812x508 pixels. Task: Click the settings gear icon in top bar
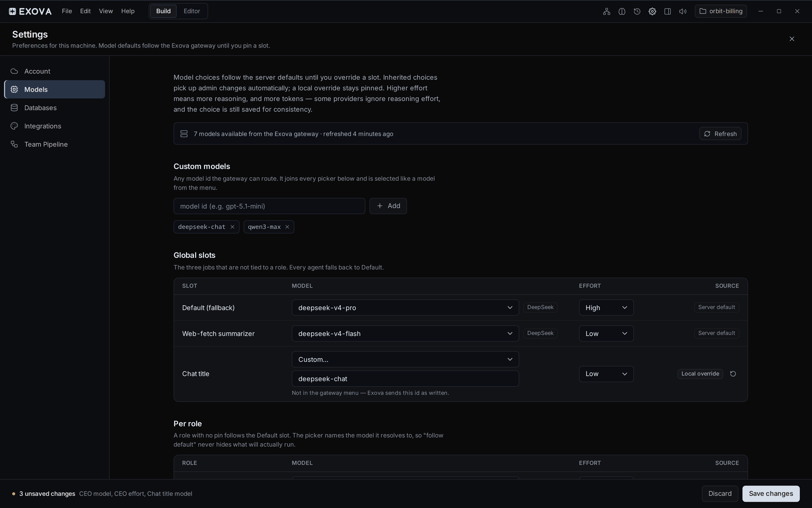[652, 11]
